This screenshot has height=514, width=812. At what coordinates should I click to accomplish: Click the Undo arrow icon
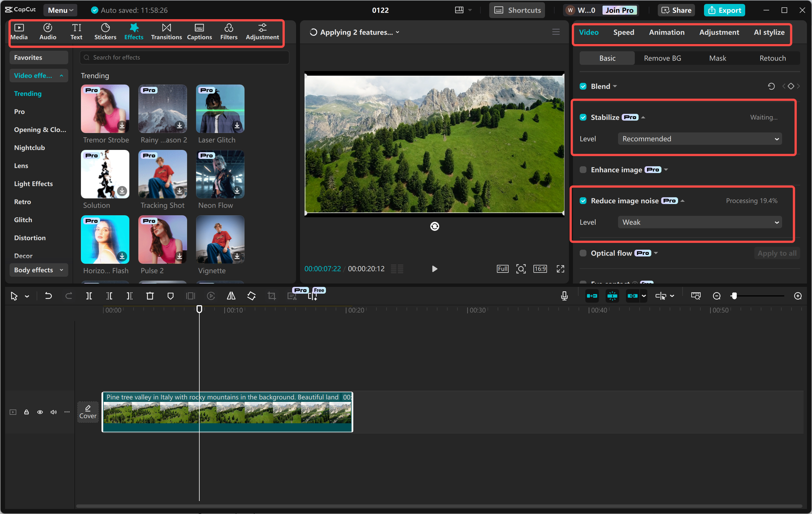click(x=48, y=296)
